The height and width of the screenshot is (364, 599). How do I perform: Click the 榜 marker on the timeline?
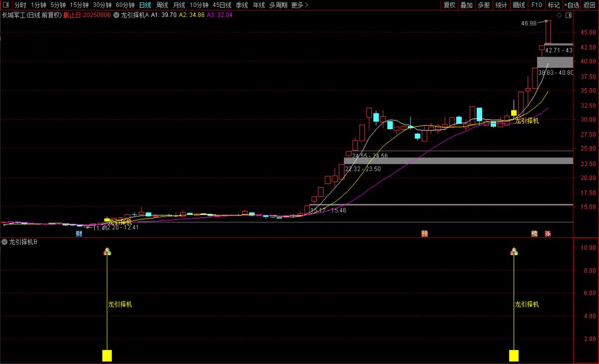[534, 234]
